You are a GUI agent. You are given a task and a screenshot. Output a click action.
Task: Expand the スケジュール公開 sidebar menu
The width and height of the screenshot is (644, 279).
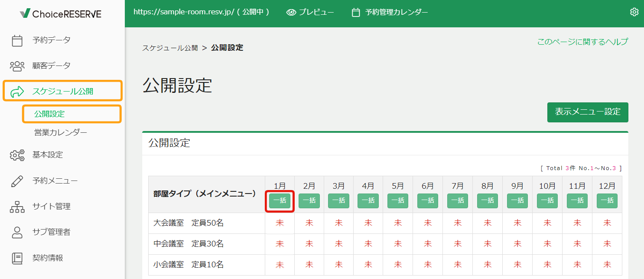62,91
